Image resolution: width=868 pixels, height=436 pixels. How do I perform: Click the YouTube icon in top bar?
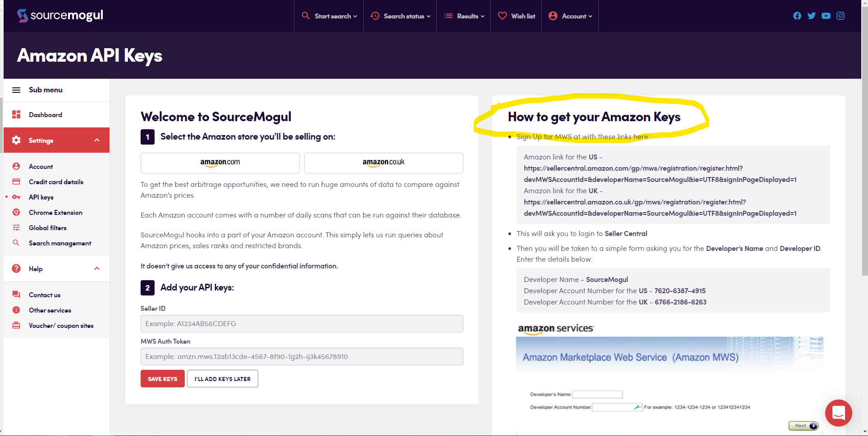pyautogui.click(x=826, y=15)
